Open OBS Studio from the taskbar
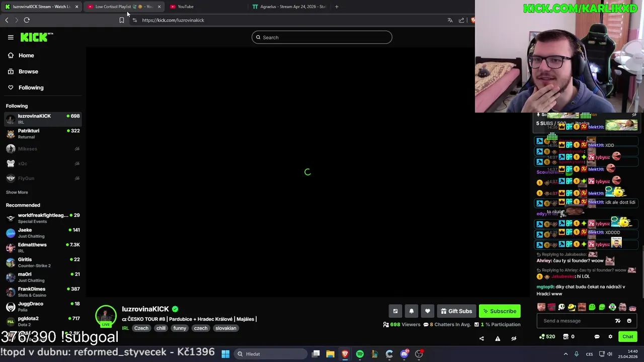644x362 pixels. [x=419, y=354]
